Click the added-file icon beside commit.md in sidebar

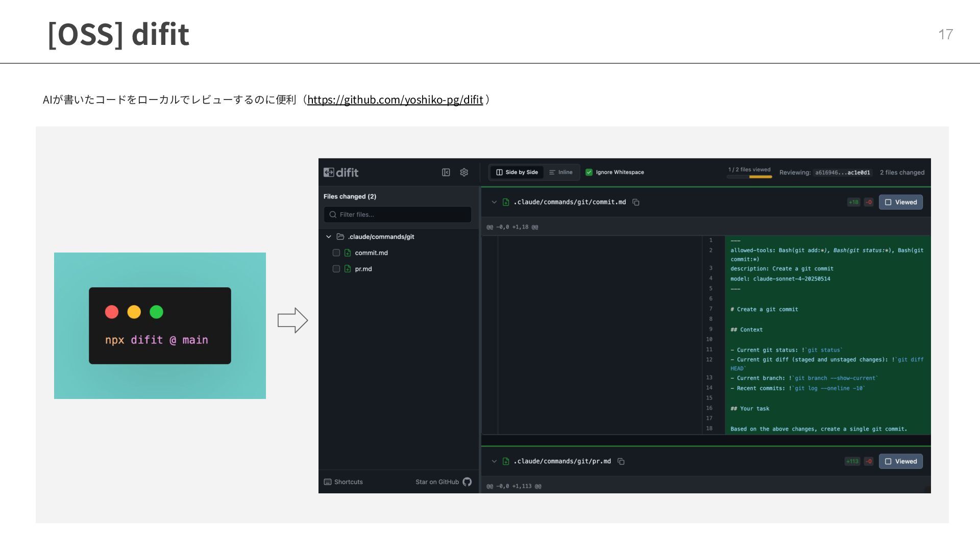click(348, 253)
